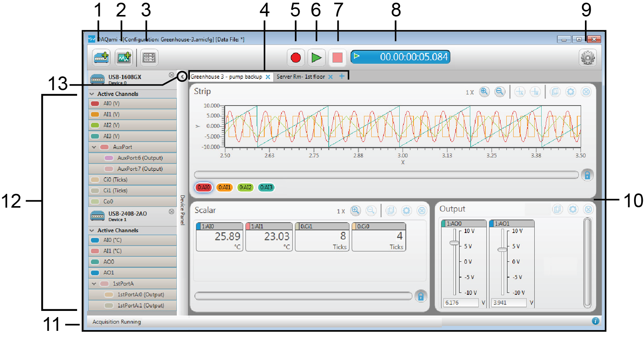
Task: Click the Add Display icon in toolbar
Action: click(x=124, y=58)
